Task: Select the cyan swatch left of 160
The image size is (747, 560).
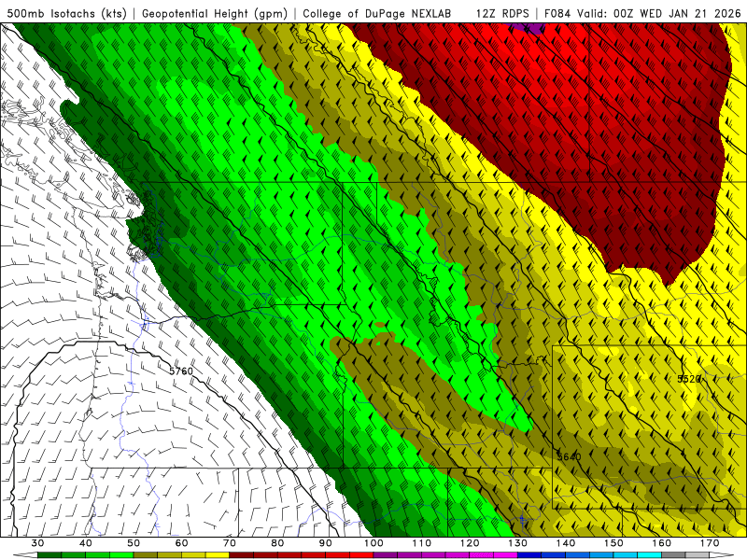Action: (x=650, y=555)
